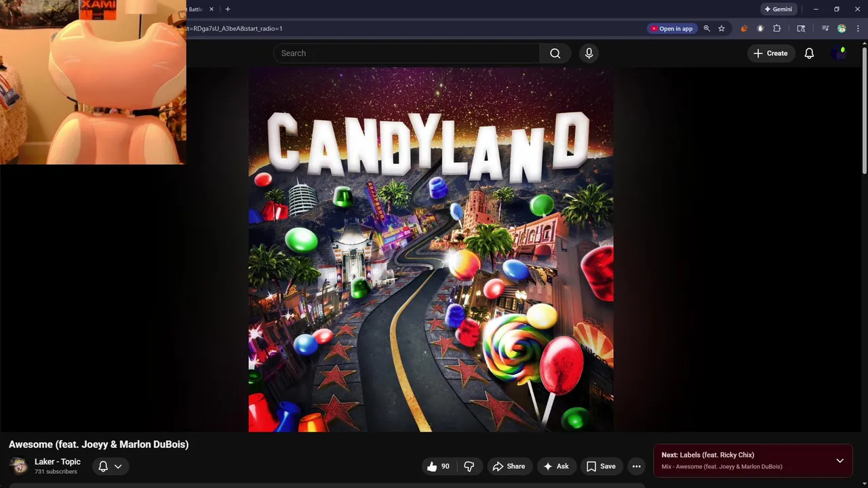
Task: Open the Extensions puzzle-piece menu
Action: tap(777, 28)
